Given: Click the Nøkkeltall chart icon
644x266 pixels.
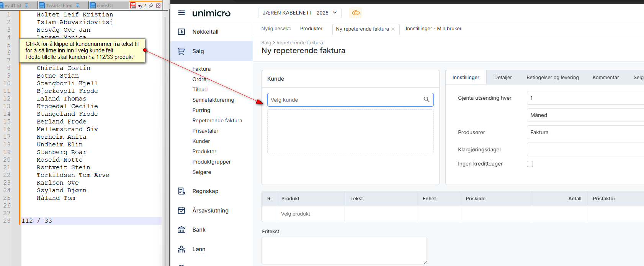Looking at the screenshot, I should click(x=181, y=32).
